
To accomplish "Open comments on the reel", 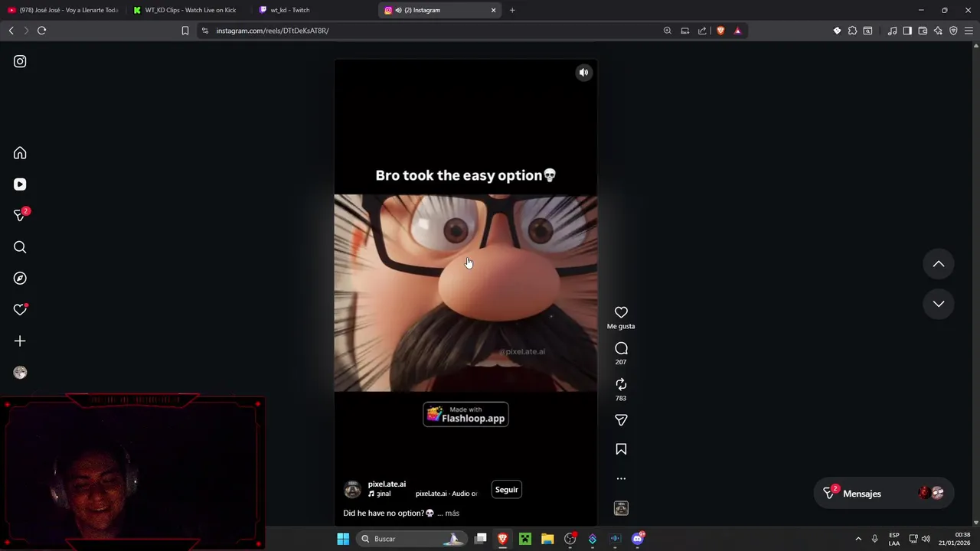I will (621, 348).
